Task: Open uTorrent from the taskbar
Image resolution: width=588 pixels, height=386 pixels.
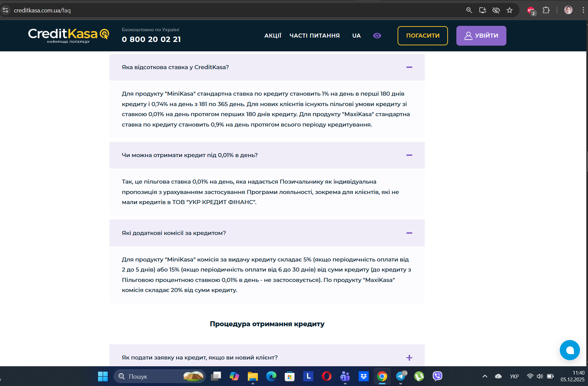Action: 419,376
